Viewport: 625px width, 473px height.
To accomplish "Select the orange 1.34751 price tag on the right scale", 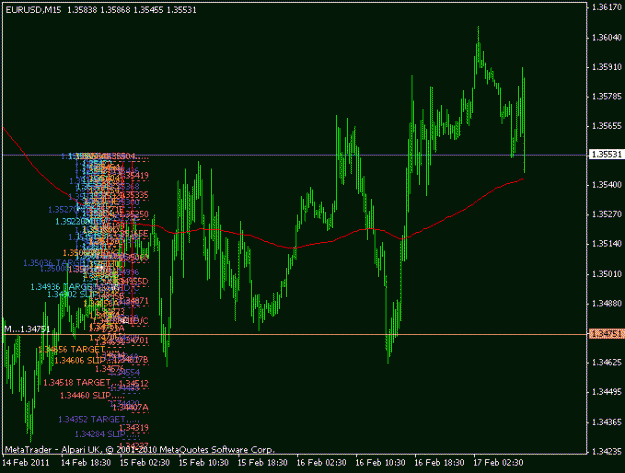I will [x=607, y=334].
